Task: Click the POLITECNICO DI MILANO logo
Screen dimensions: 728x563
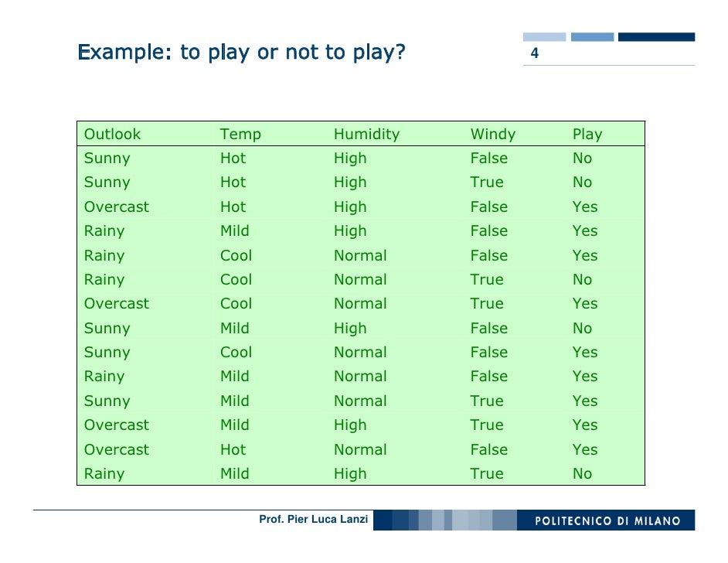Action: coord(608,520)
